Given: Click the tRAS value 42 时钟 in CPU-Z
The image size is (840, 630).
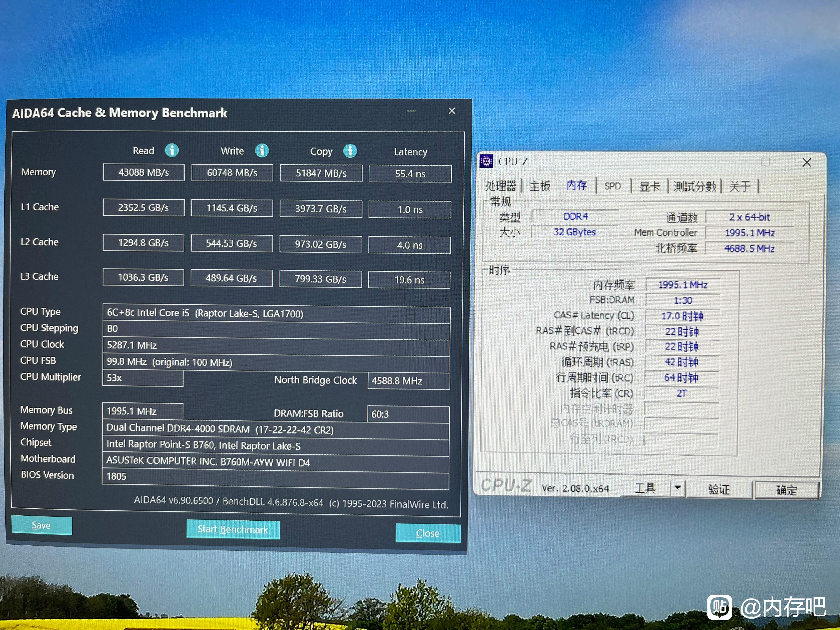Looking at the screenshot, I should [x=682, y=362].
